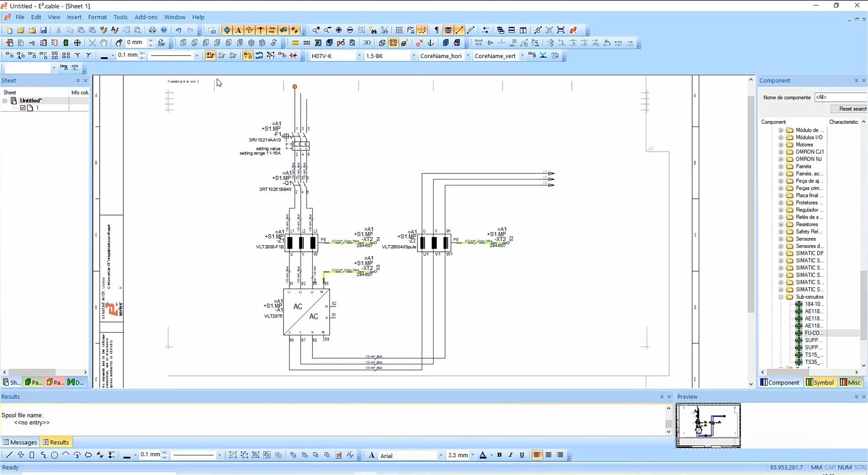Click the Reset search button

848,109
